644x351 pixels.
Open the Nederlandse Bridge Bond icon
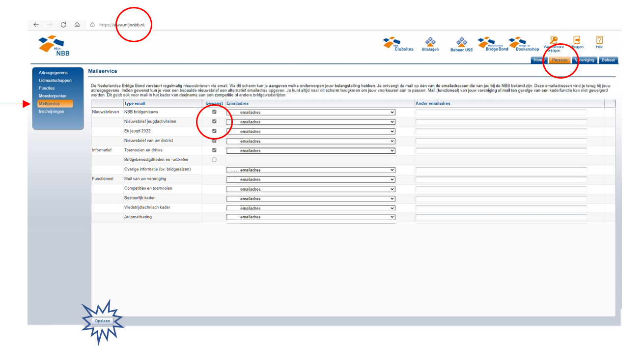493,44
